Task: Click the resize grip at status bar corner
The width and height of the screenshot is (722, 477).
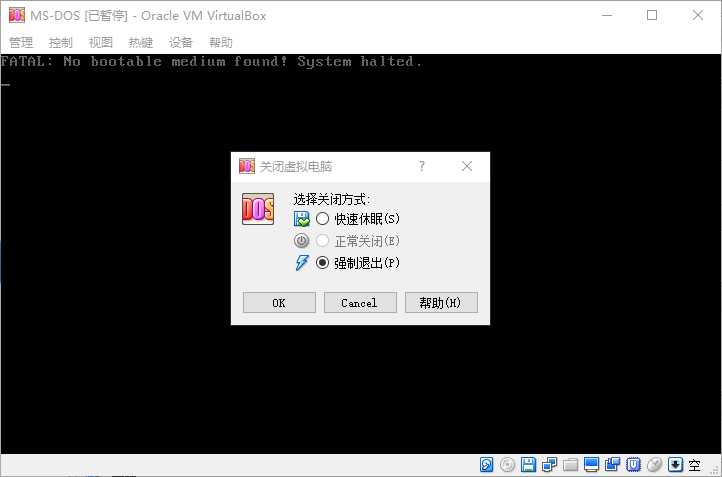Action: pyautogui.click(x=715, y=471)
